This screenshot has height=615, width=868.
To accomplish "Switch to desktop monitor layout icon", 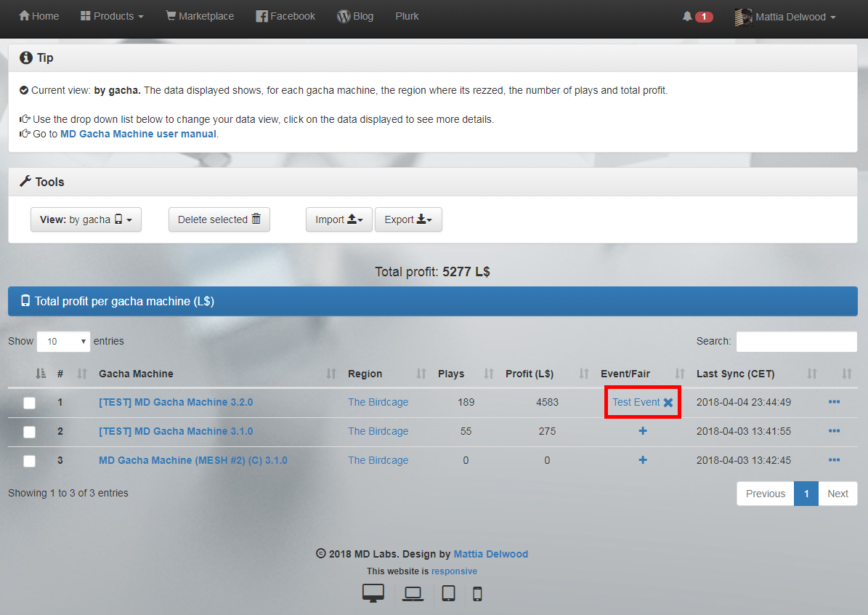I will (x=373, y=593).
